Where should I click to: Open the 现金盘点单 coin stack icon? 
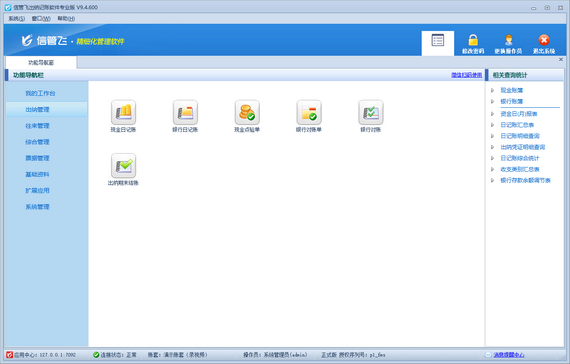click(x=247, y=112)
